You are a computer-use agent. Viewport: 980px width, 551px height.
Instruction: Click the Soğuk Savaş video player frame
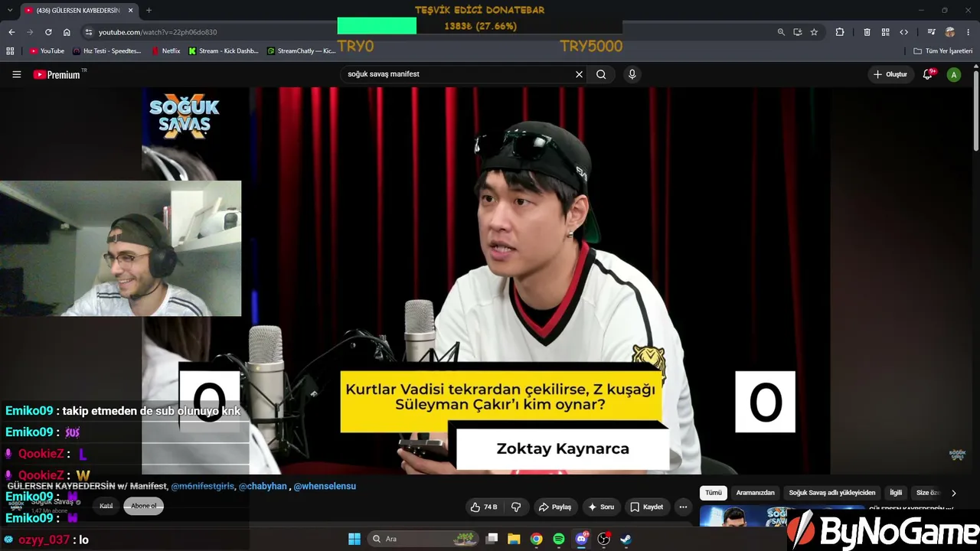click(x=486, y=281)
